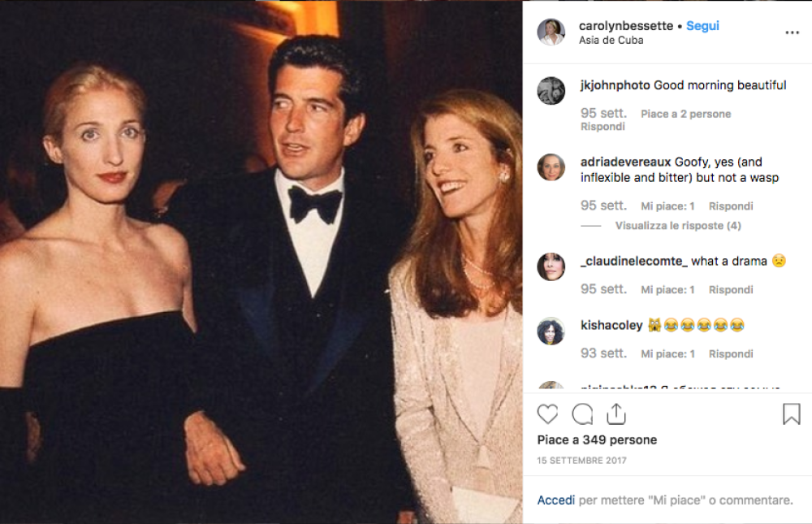The width and height of the screenshot is (812, 524).
Task: Follow the account via "Segui"
Action: (702, 26)
